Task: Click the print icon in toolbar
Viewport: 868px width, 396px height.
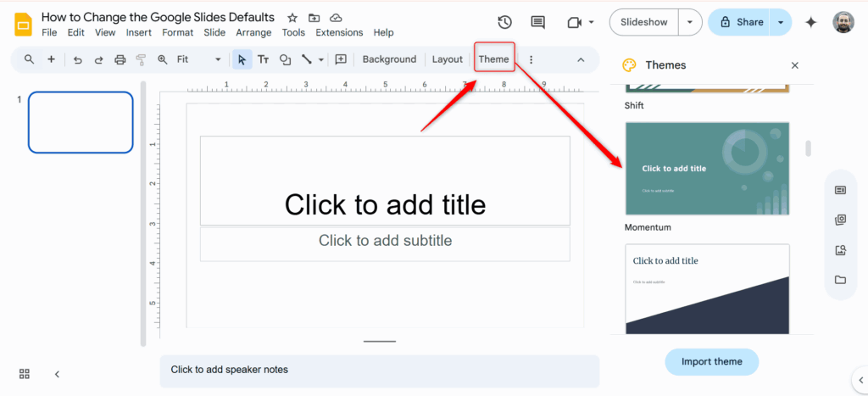Action: 120,59
